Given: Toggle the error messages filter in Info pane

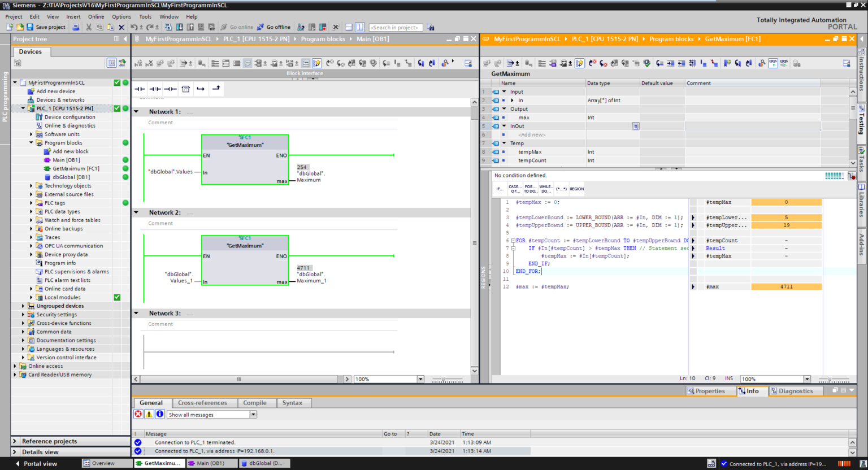Looking at the screenshot, I should [x=138, y=414].
